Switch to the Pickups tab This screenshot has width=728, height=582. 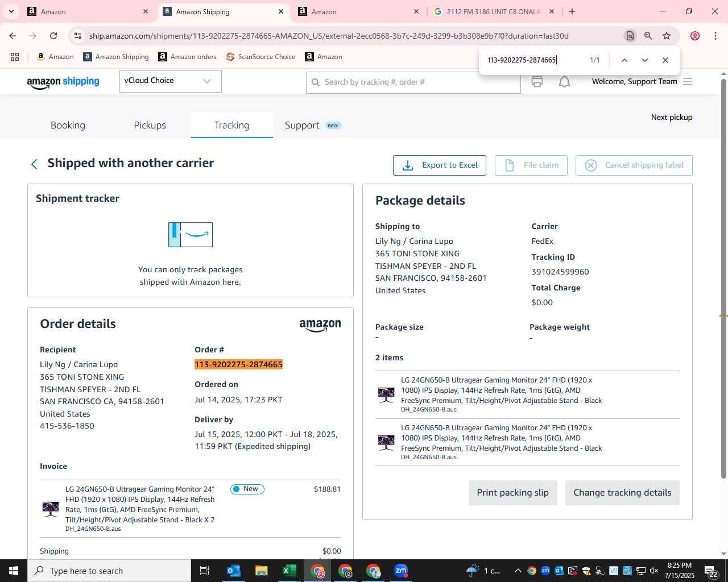pos(150,125)
